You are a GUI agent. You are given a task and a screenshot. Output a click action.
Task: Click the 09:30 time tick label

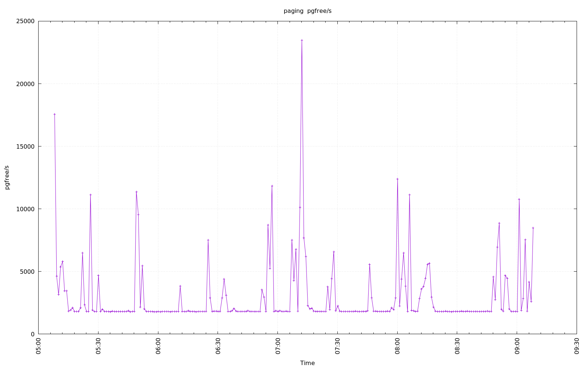pos(577,346)
